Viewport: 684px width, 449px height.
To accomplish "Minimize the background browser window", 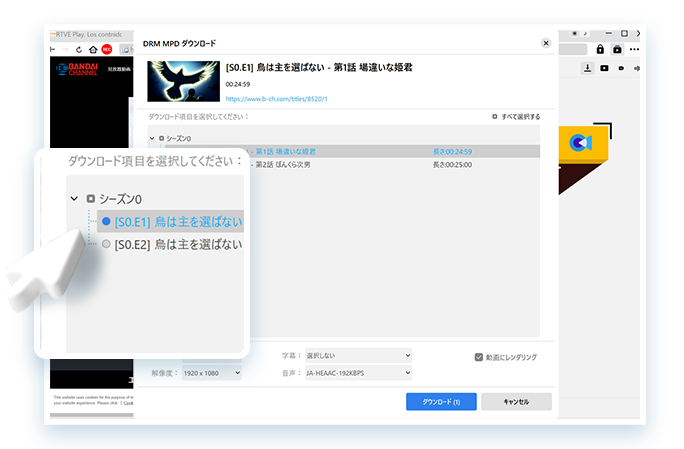I will [609, 33].
